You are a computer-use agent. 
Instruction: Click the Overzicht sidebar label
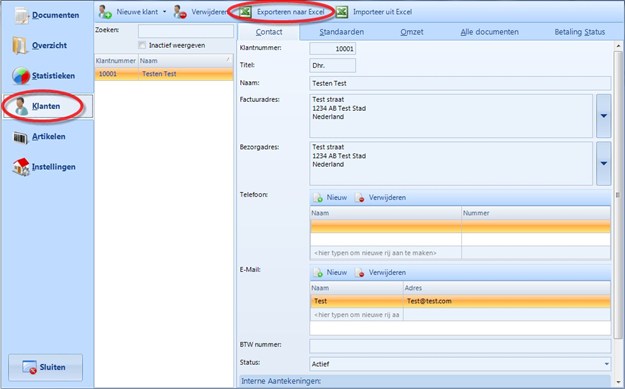point(49,45)
